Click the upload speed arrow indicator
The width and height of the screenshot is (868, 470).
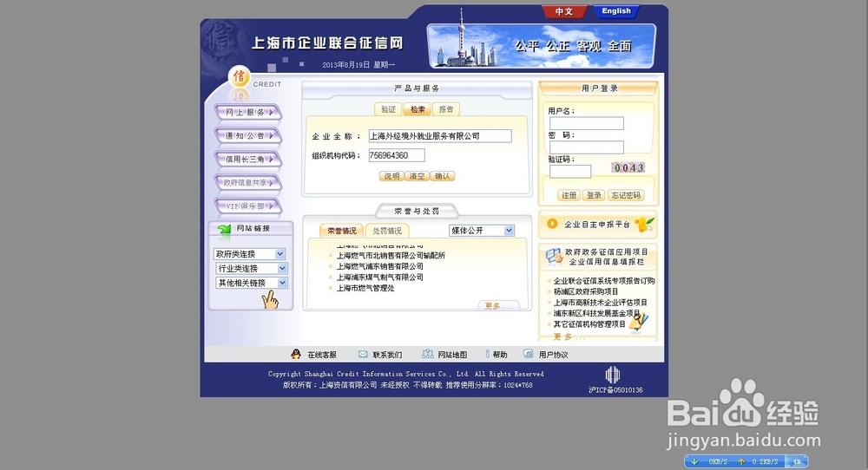741,461
